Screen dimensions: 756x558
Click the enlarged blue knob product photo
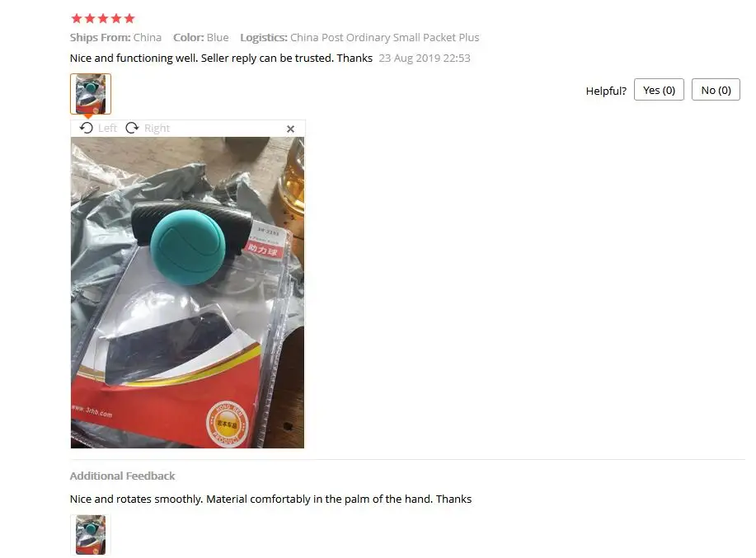click(x=187, y=293)
